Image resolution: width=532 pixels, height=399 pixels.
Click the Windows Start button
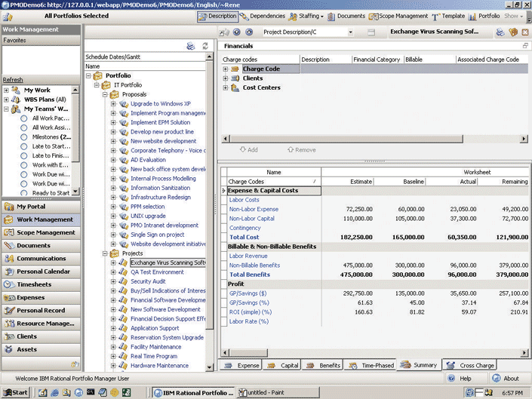[15, 392]
